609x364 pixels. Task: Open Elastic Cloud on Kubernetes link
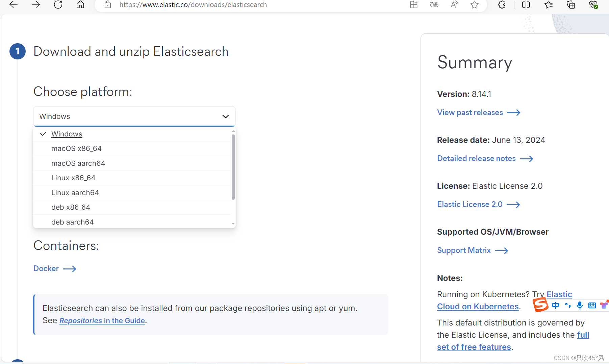tap(478, 307)
